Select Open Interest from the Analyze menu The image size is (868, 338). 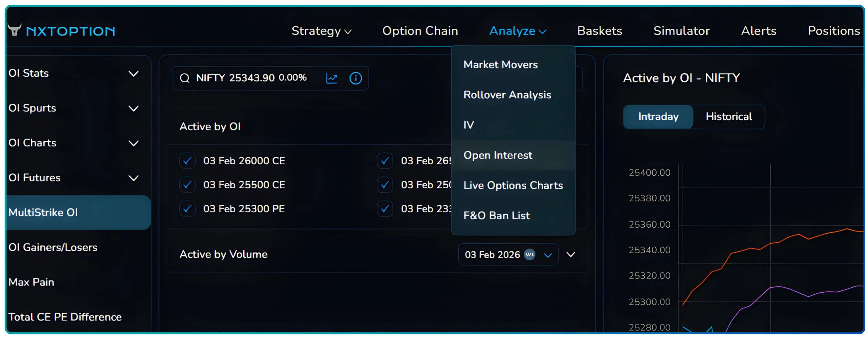click(x=498, y=155)
